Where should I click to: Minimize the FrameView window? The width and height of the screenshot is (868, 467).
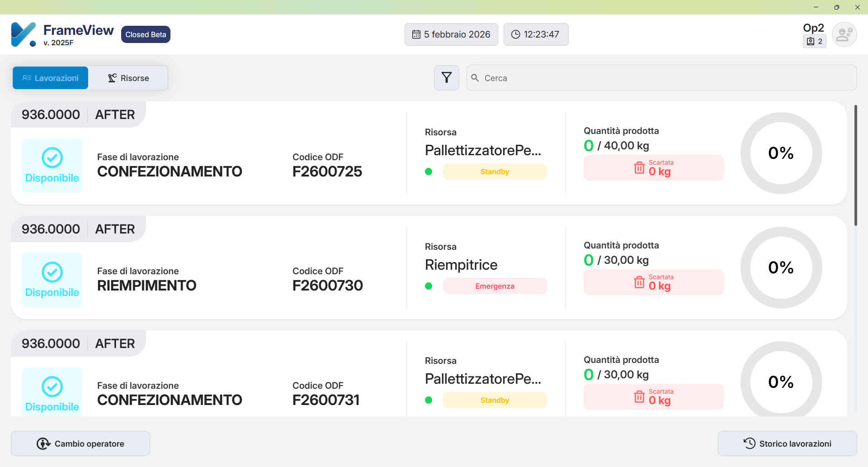(816, 7)
